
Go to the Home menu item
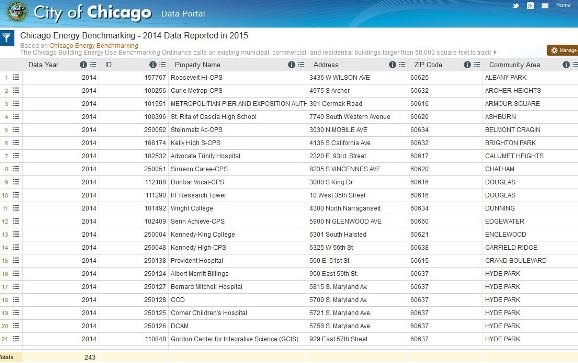tap(563, 5)
